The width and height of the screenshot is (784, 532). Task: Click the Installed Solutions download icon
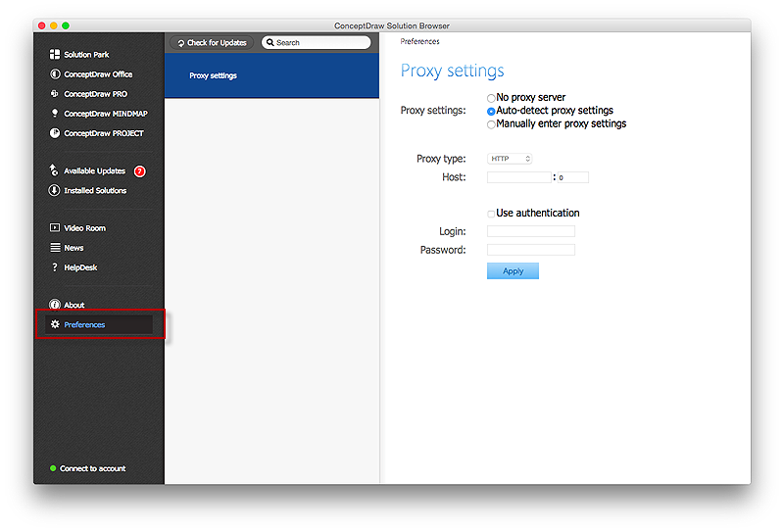(x=54, y=190)
